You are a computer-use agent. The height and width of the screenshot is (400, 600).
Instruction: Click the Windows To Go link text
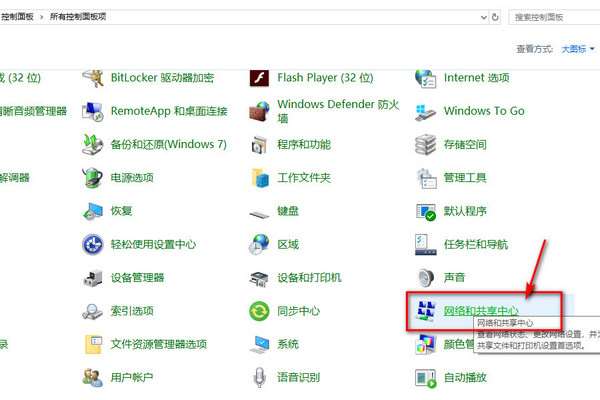point(484,111)
